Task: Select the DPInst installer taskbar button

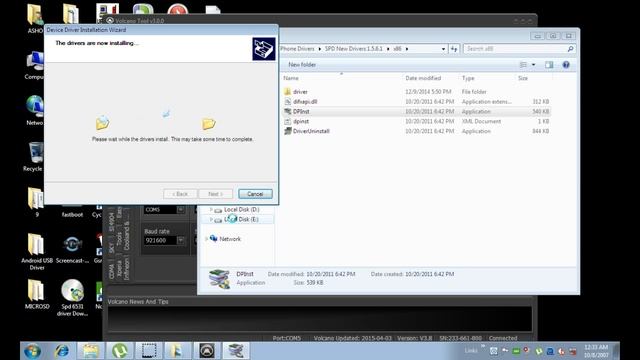Action: [236, 351]
